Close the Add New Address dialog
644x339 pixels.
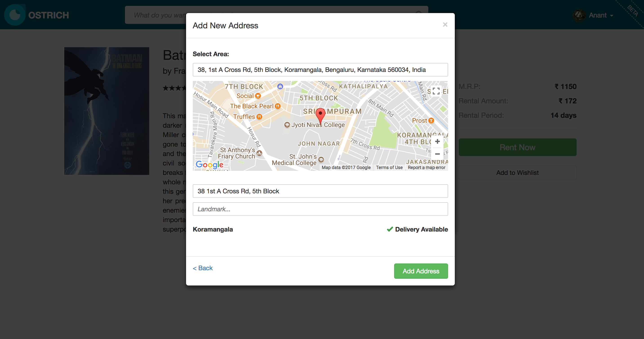point(445,25)
